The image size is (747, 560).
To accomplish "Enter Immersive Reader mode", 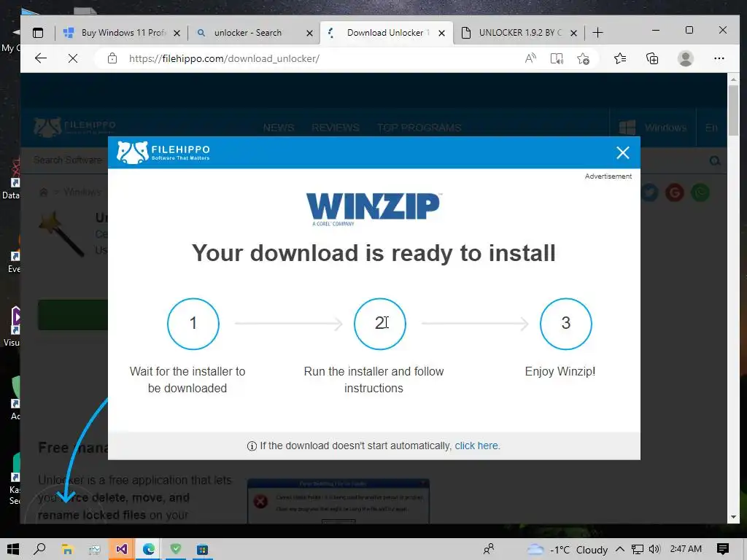I will (x=557, y=58).
